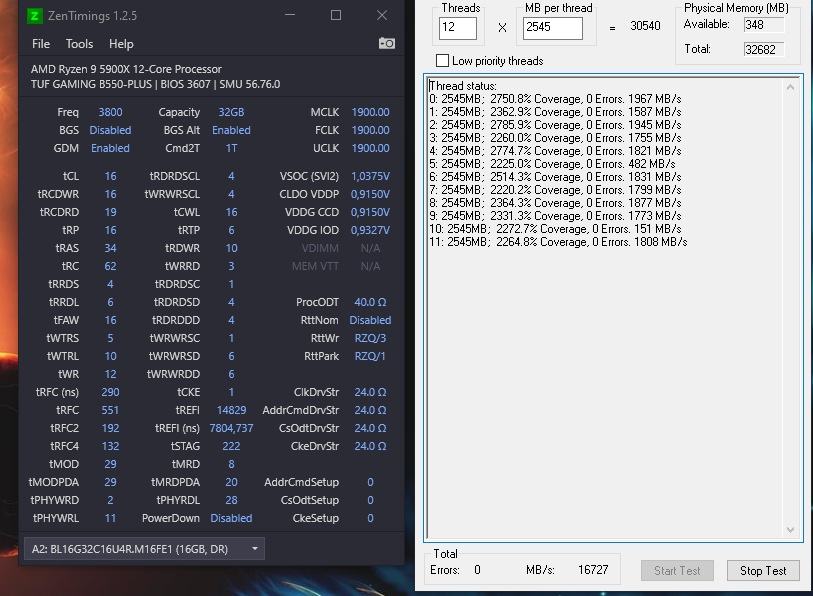
Task: Click the UCLK value 1900.00
Action: (370, 148)
